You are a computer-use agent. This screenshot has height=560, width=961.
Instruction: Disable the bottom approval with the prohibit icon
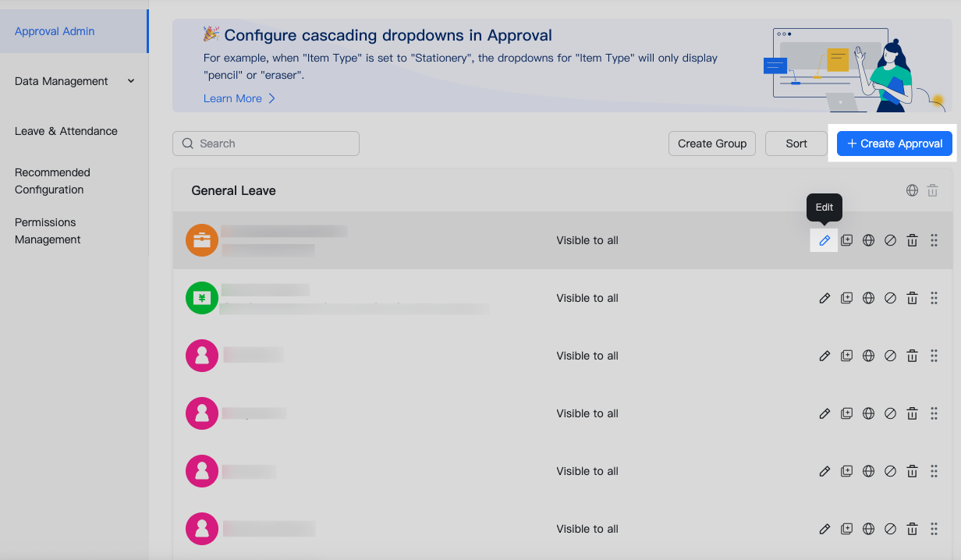890,529
